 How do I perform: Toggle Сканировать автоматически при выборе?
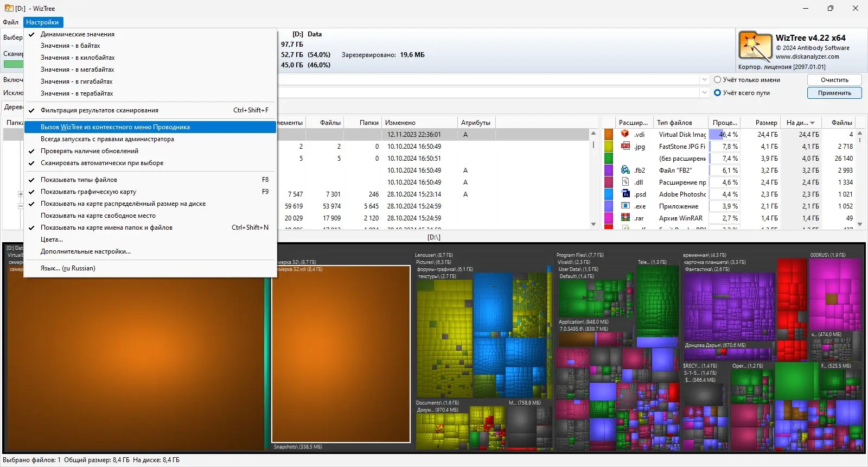150,163
